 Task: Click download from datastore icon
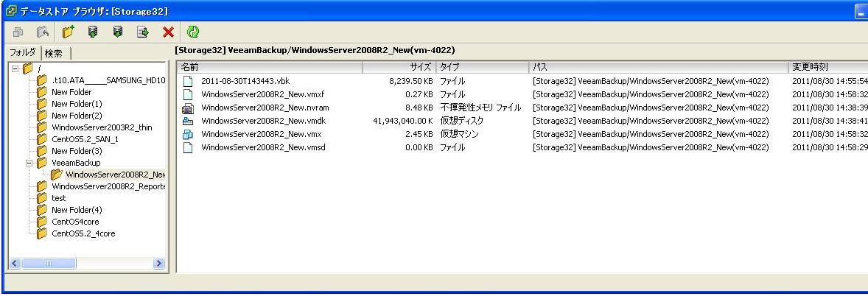point(118,32)
